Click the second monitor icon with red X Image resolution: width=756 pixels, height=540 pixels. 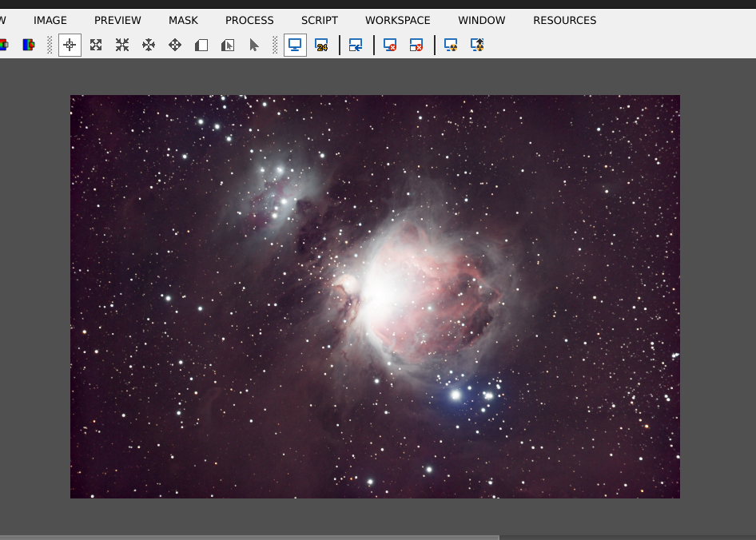coord(416,46)
